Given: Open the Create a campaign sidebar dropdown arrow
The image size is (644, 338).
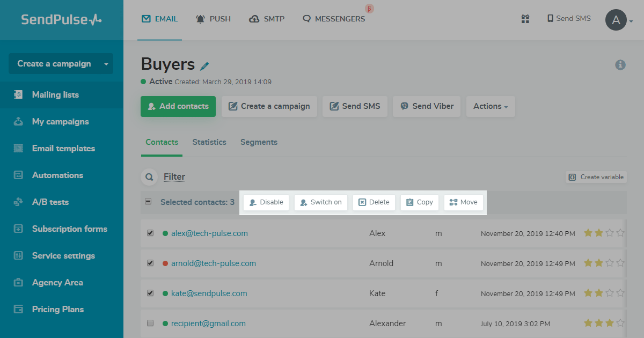Looking at the screenshot, I should [x=106, y=64].
